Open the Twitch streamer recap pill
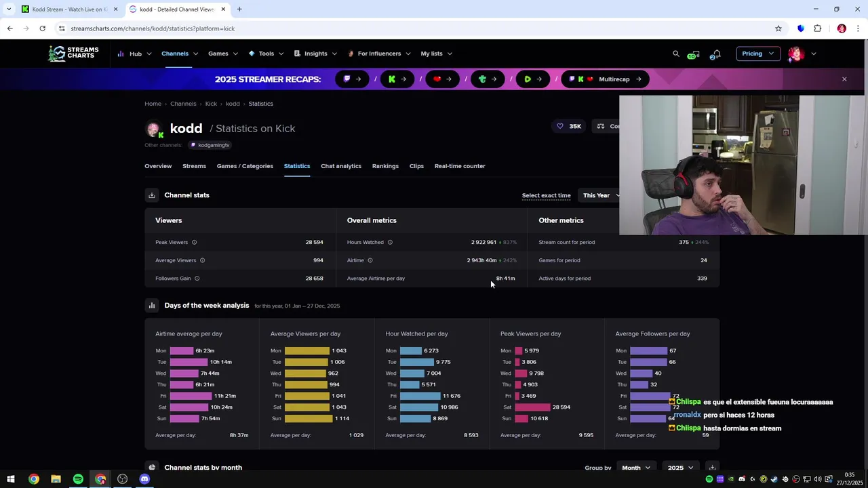The image size is (868, 488). coord(353,79)
